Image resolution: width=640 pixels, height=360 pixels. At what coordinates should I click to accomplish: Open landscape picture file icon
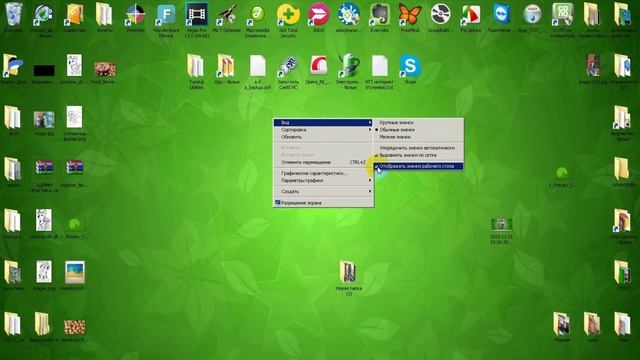click(x=75, y=272)
